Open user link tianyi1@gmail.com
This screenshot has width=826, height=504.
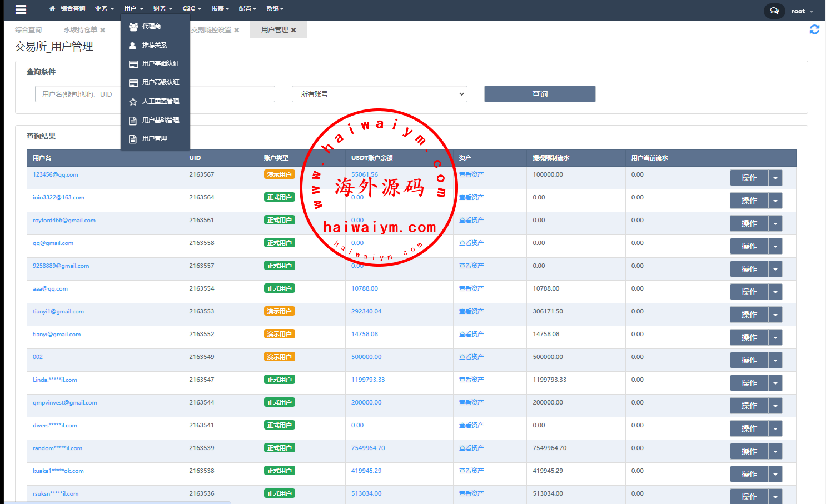pos(58,311)
